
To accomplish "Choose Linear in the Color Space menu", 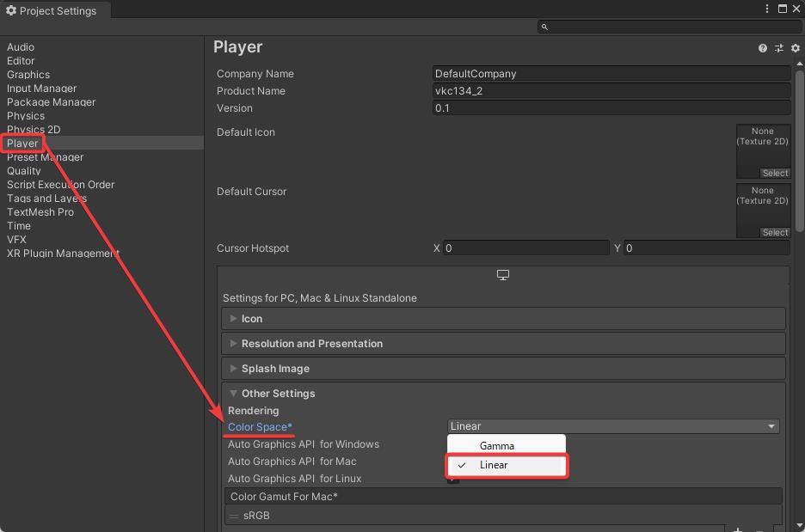I will click(495, 465).
